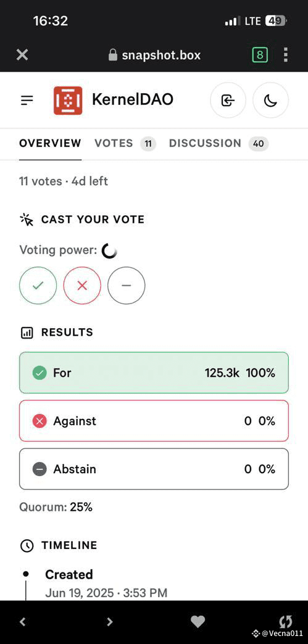The image size is (308, 644).
Task: Tap the KernelDAO red logo
Action: tap(68, 100)
